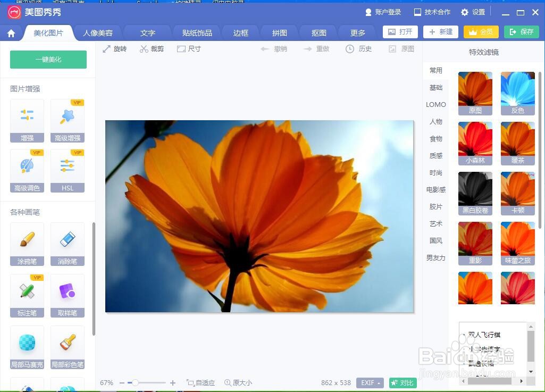Switch to 贴纸饰品 stickers tab
545x392 pixels.
[x=197, y=33]
